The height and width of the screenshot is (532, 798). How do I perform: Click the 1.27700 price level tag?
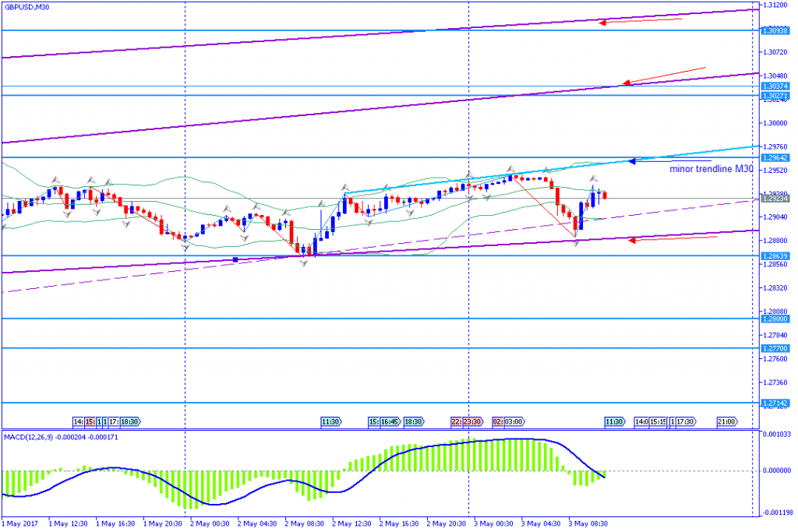point(773,348)
